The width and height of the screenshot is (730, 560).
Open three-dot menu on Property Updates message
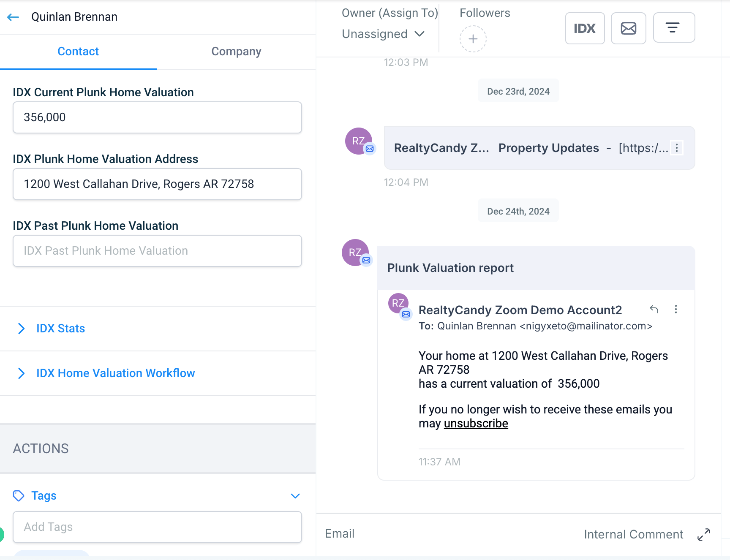coord(677,148)
